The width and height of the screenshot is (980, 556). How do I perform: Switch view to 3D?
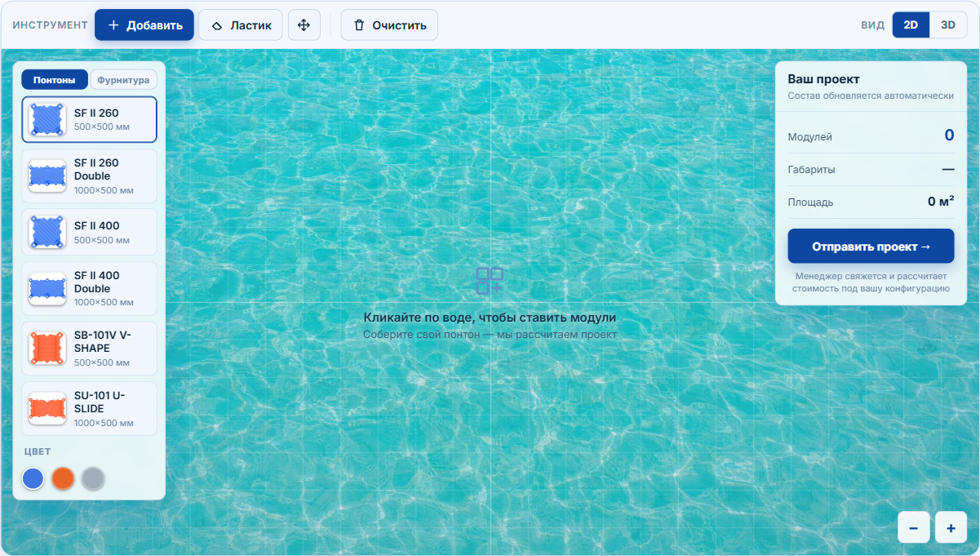(948, 25)
